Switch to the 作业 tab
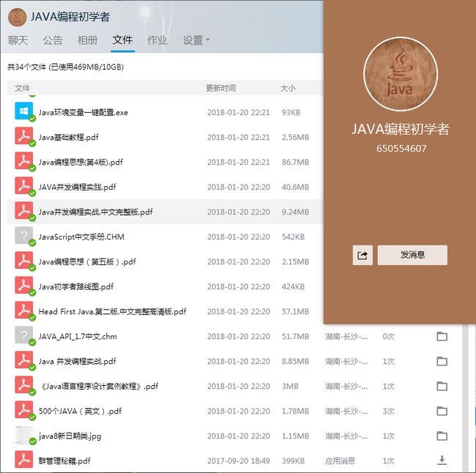The width and height of the screenshot is (476, 473). (157, 40)
